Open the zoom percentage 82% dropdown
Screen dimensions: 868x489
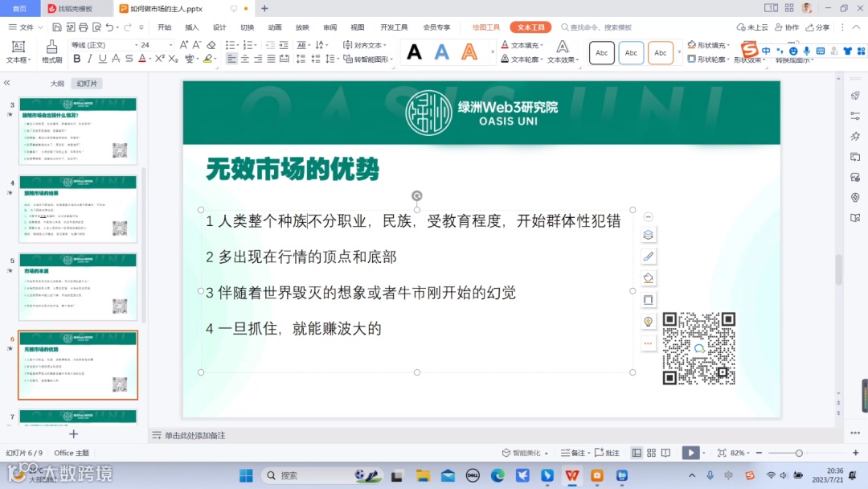pyautogui.click(x=740, y=453)
